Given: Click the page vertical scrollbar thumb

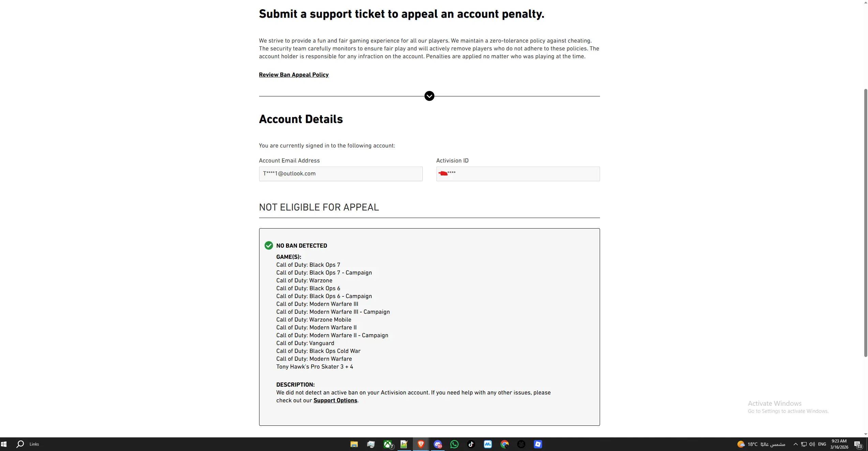Looking at the screenshot, I should 865,221.
